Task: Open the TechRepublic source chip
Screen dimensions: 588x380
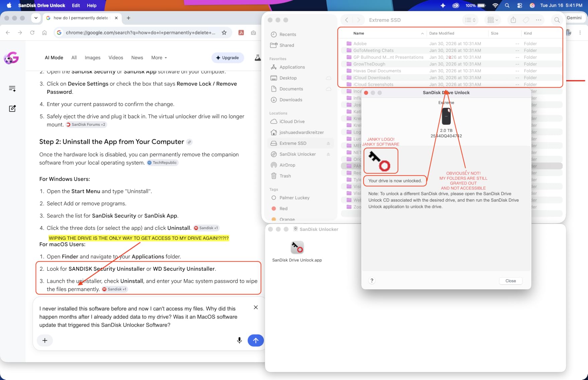Action: tap(163, 163)
